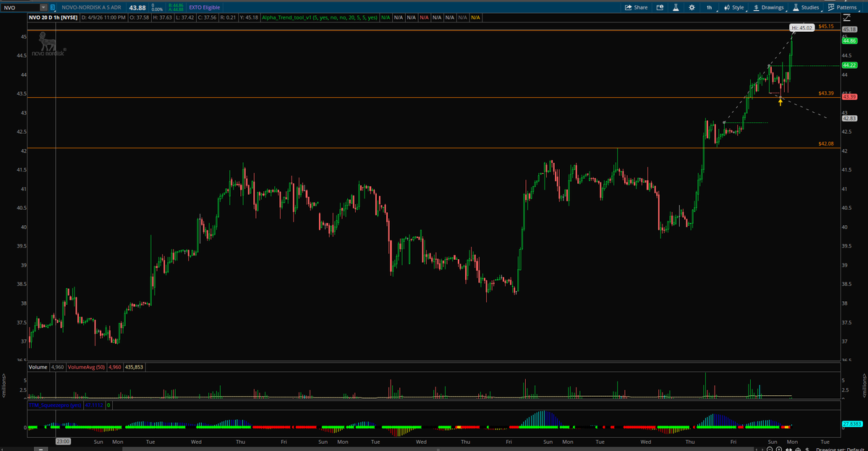The image size is (868, 451).
Task: Click the 23:00 time axis marker
Action: [63, 440]
